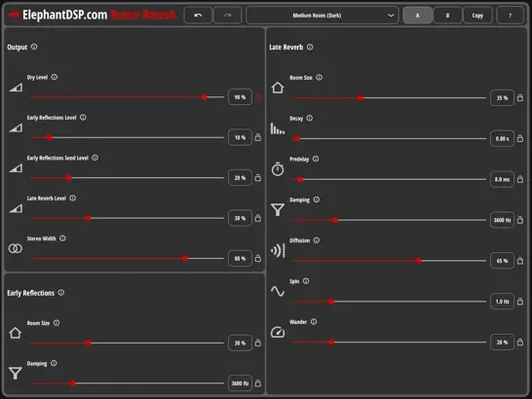Click the redo arrow button

(x=227, y=16)
